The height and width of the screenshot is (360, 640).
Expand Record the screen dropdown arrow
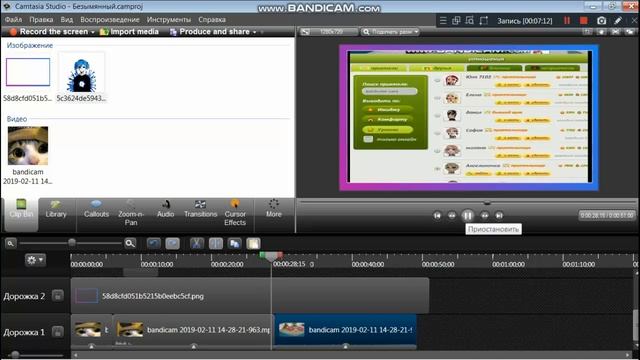[x=93, y=32]
